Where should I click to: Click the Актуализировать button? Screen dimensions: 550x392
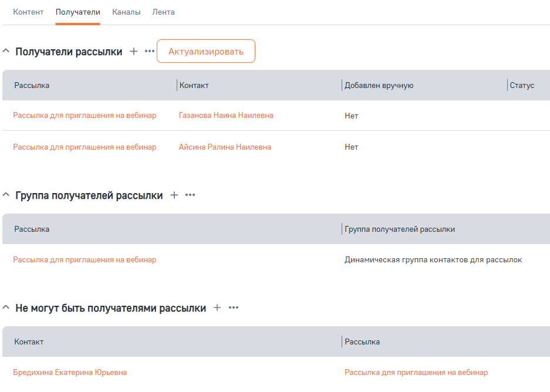click(206, 51)
